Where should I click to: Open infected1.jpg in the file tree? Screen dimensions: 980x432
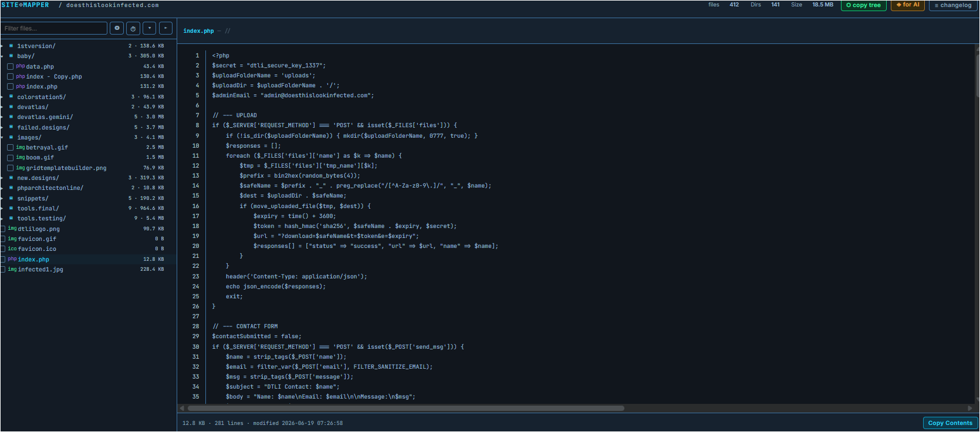40,269
